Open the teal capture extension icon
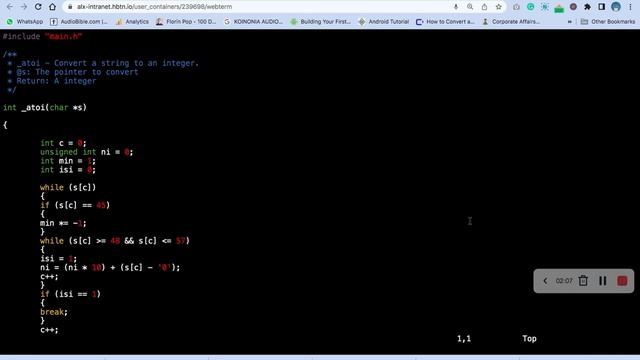Image resolution: width=640 pixels, height=360 pixels. [x=545, y=7]
